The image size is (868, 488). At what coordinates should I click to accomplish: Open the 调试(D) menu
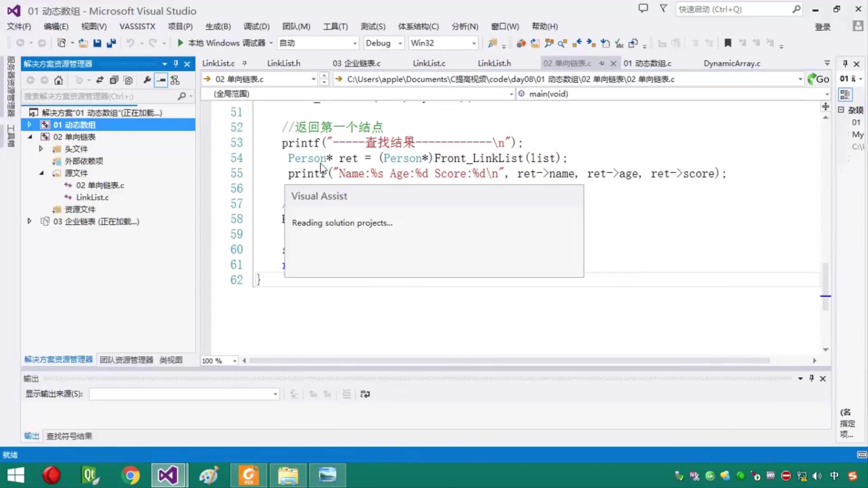[x=256, y=26]
